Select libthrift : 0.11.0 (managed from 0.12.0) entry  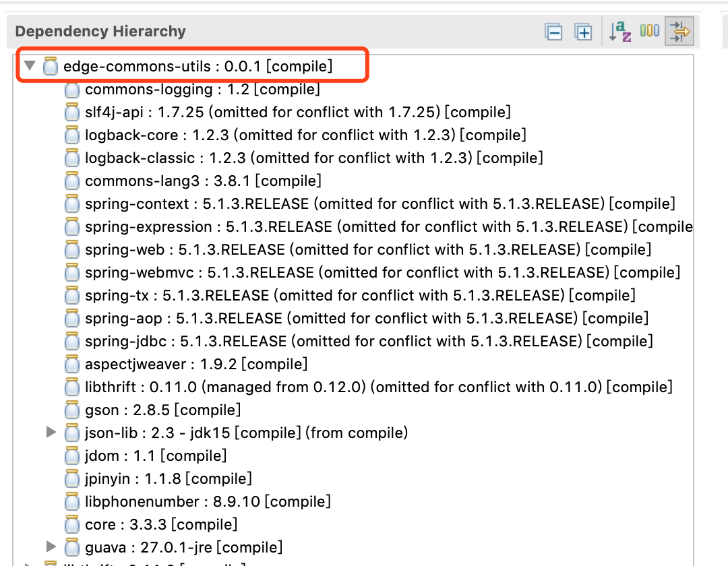tap(379, 387)
